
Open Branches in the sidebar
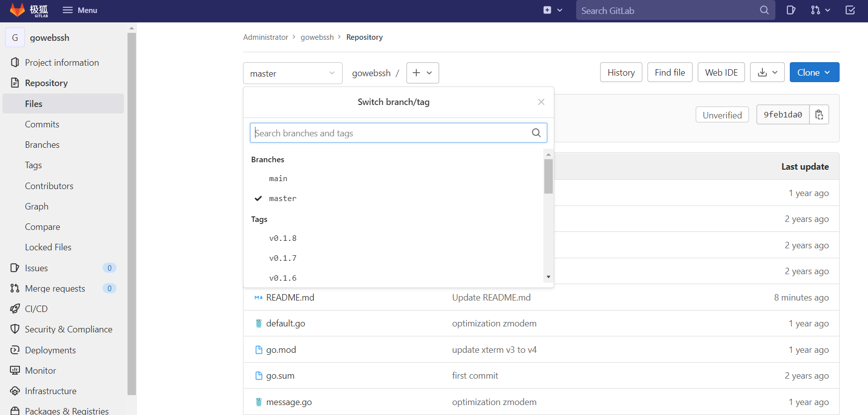[x=42, y=144]
